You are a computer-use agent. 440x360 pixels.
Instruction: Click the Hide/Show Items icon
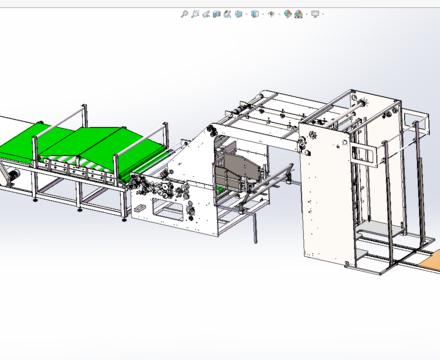click(x=271, y=14)
